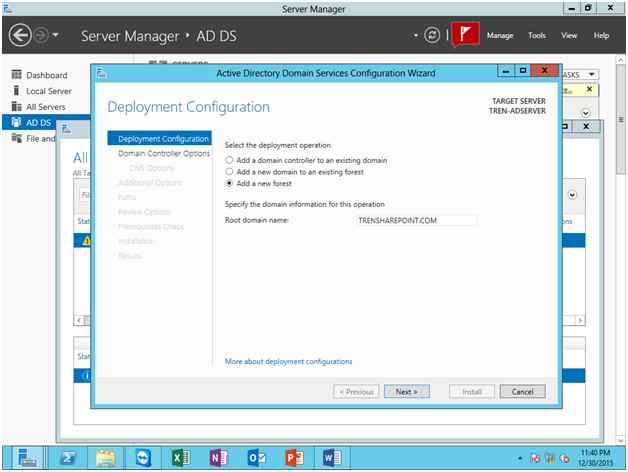This screenshot has width=628, height=472.
Task: Select All Servers in the left pane
Action: click(46, 107)
